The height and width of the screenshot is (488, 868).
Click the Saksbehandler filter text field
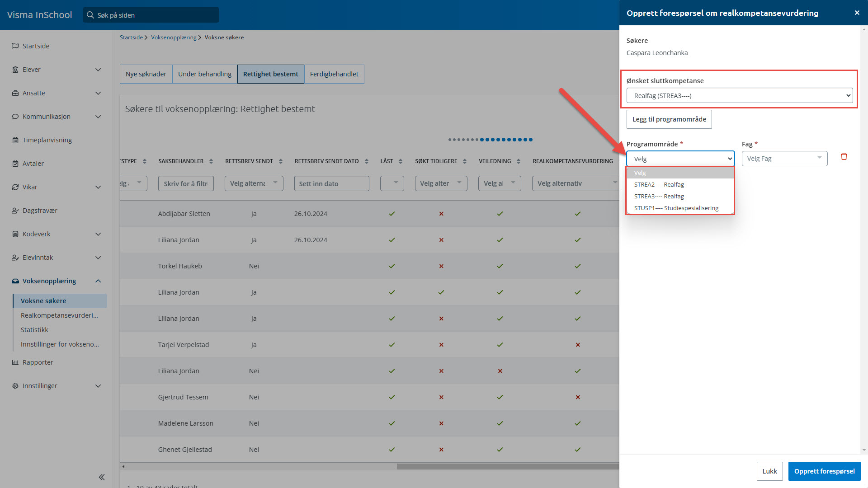tap(186, 183)
